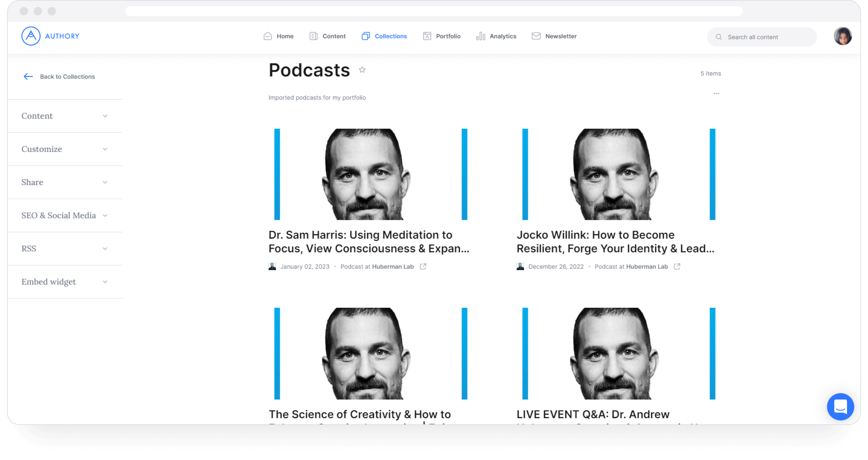Open the Huberman Lab external link
Image resolution: width=868 pixels, height=460 pixels.
(x=422, y=266)
